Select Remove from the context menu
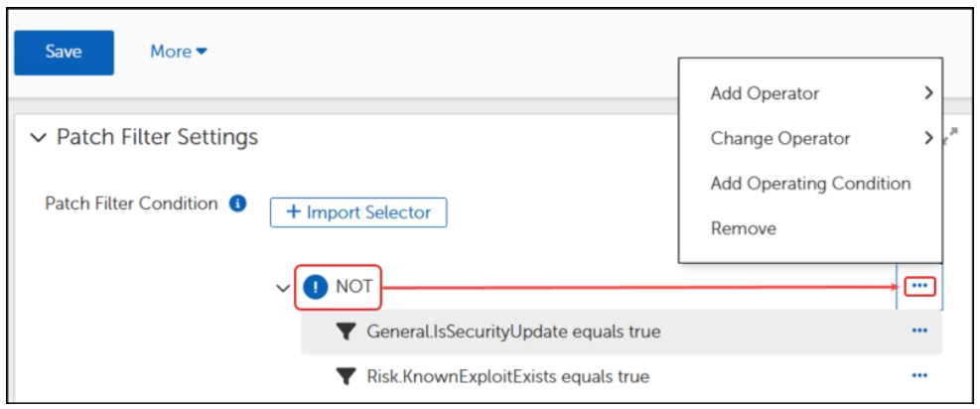 tap(744, 228)
